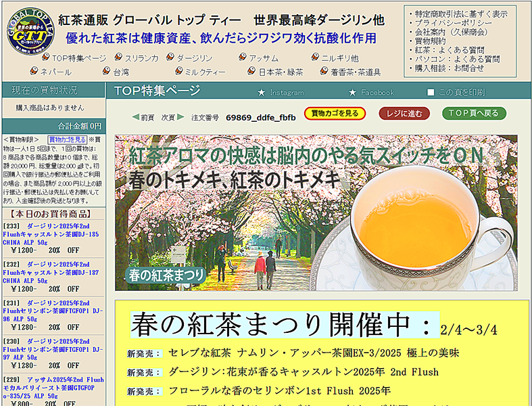Viewport: 532px width, 406px height.
Task: Click the 春の紅茶まつり badge on banner
Action: (x=166, y=275)
